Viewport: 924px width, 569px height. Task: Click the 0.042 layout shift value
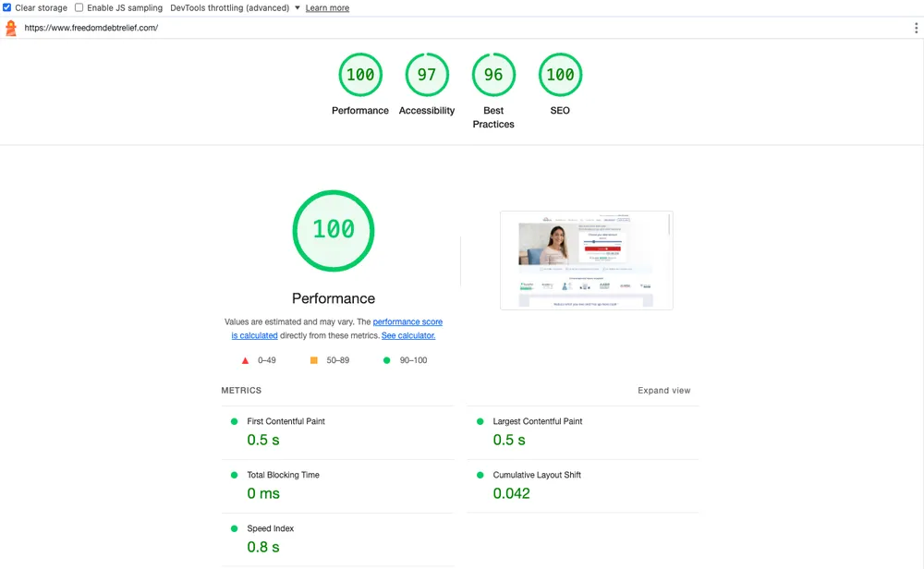point(512,493)
